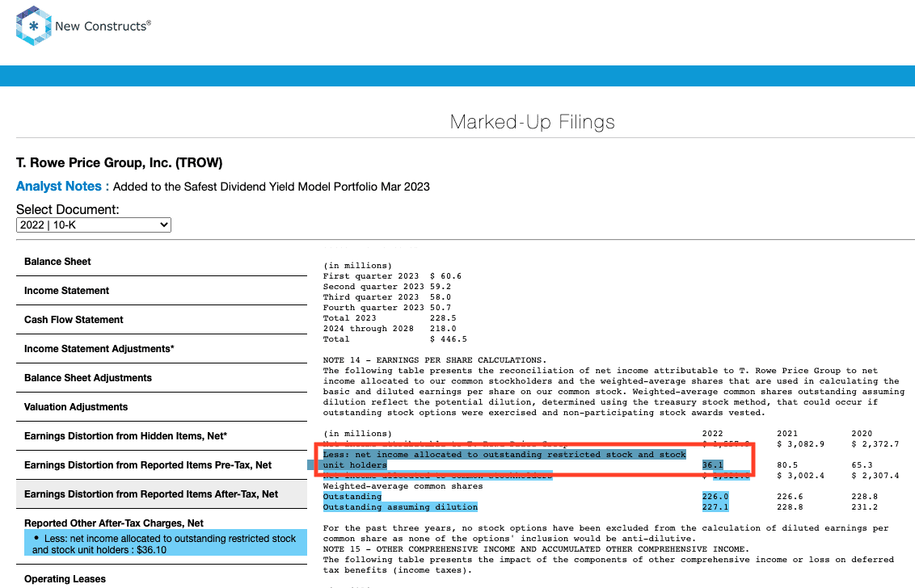Click the '$ 3,082.9' net income 2021 value
915x588 pixels.
coord(800,444)
